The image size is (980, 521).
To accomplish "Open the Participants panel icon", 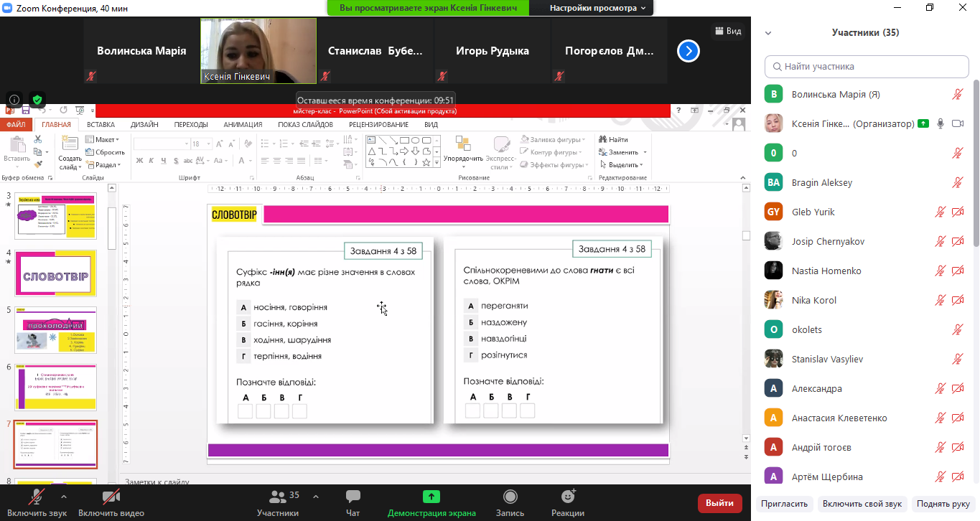I will 277,497.
